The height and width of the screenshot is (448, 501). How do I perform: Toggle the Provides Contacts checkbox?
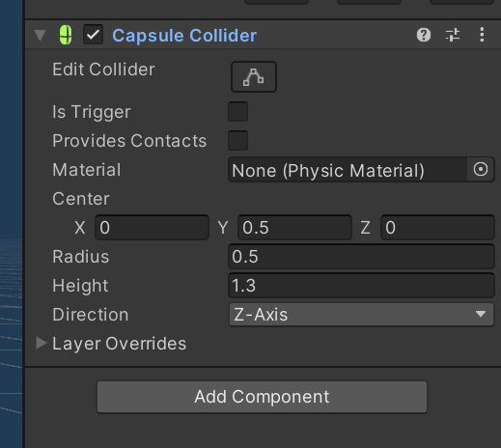click(237, 140)
